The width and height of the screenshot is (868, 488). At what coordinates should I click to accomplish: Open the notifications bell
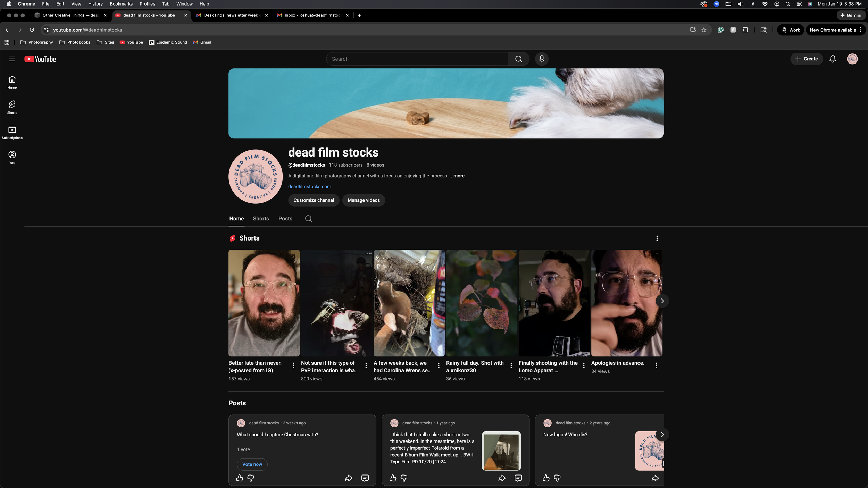833,59
